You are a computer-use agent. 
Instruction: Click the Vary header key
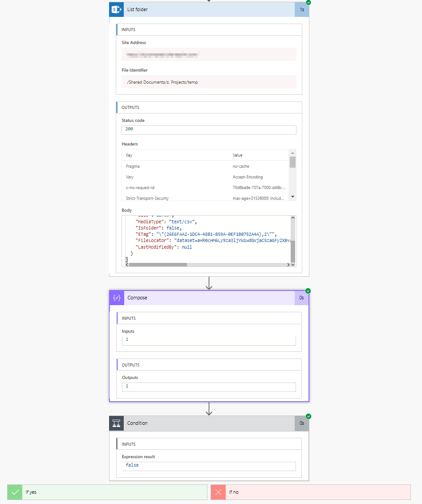click(130, 177)
